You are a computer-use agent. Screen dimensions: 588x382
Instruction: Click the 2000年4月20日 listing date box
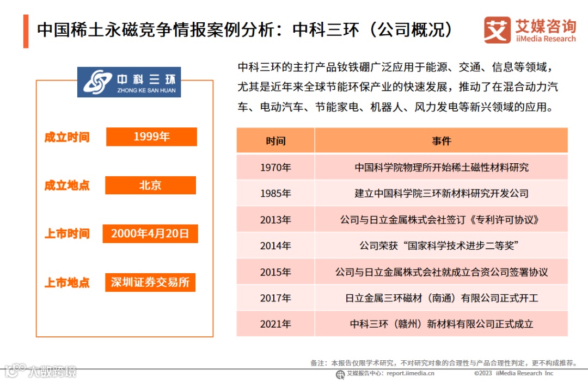150,233
